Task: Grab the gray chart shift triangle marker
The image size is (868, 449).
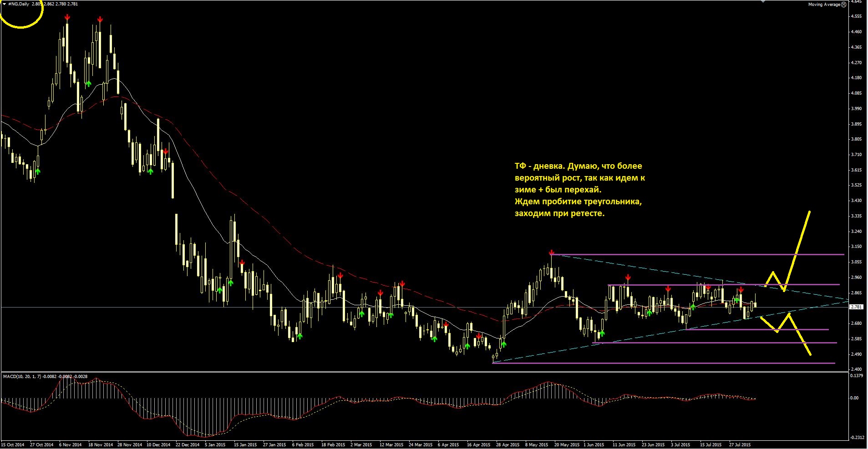Action: [x=764, y=1]
